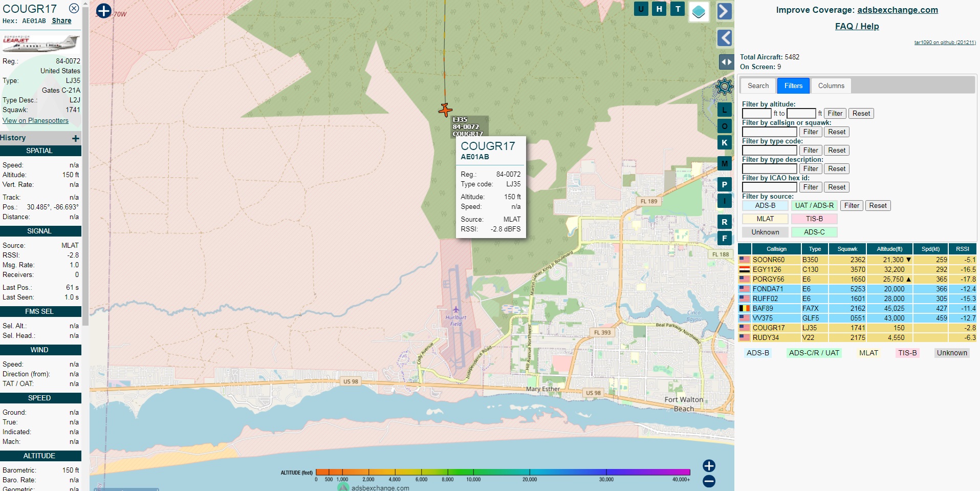Toggle the K map button
The image size is (980, 491).
(724, 142)
